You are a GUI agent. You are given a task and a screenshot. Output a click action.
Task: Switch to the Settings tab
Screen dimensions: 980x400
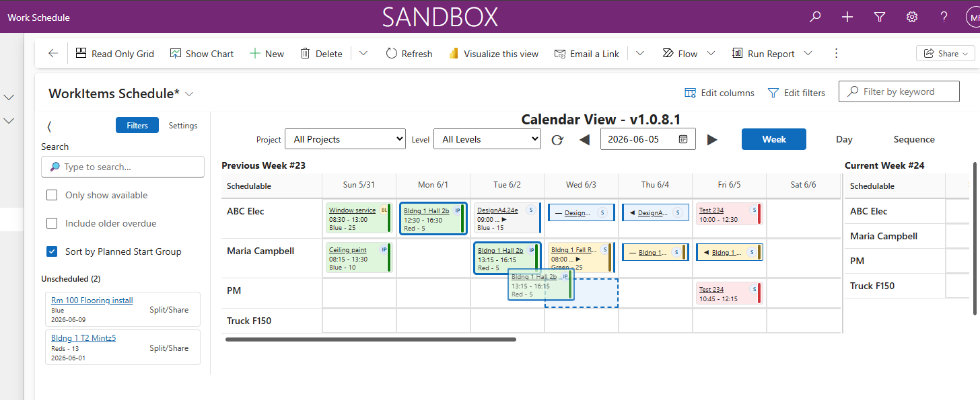(x=183, y=126)
